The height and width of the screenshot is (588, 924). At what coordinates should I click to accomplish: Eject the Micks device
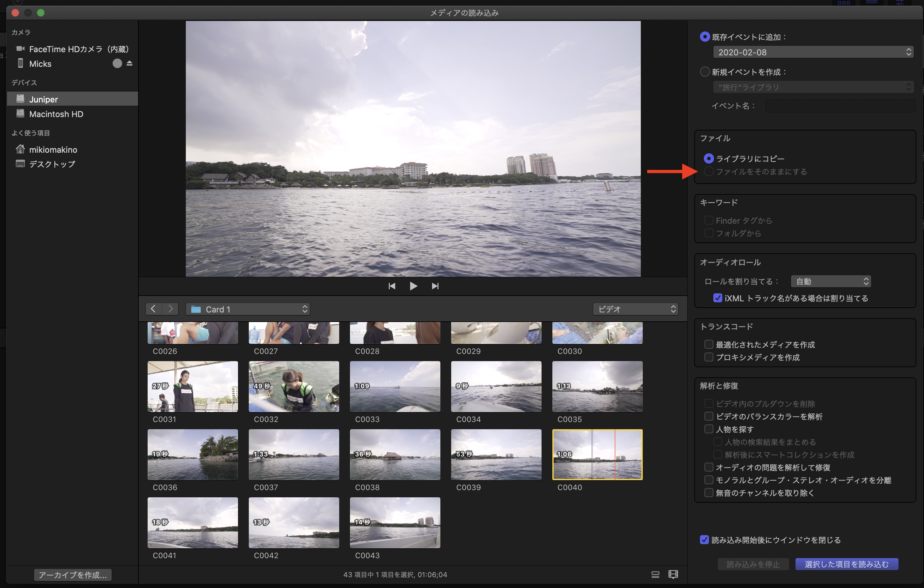[129, 63]
